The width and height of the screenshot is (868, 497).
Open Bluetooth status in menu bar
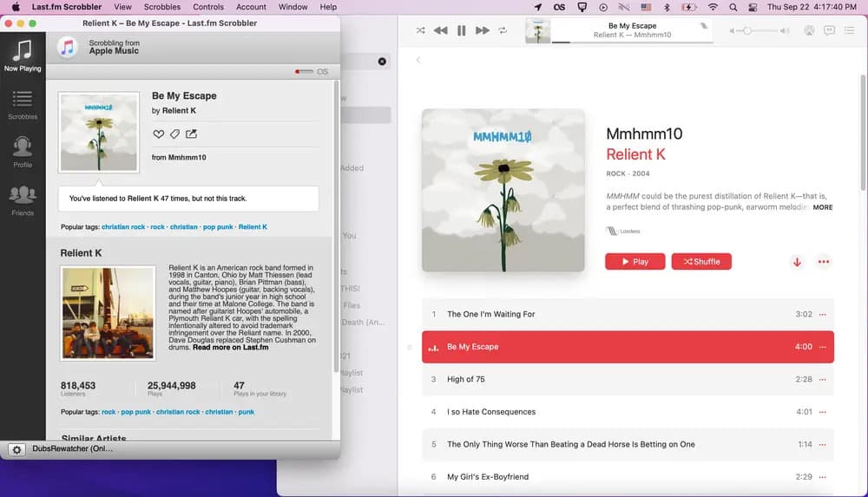(667, 7)
